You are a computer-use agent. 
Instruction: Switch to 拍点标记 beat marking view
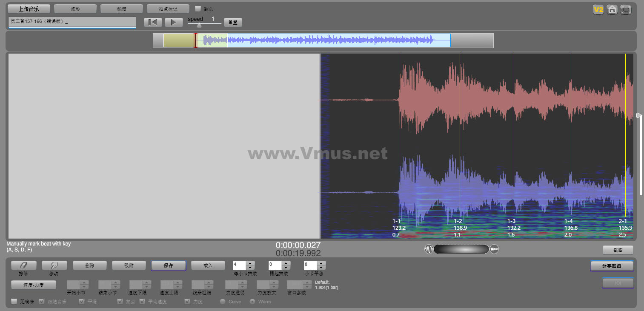168,9
